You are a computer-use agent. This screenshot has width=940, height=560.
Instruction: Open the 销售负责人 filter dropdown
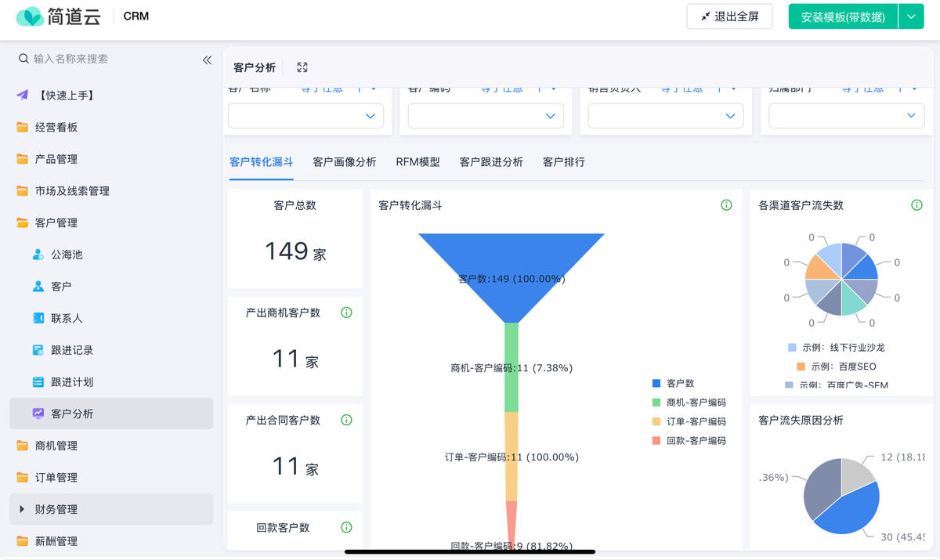coord(666,116)
